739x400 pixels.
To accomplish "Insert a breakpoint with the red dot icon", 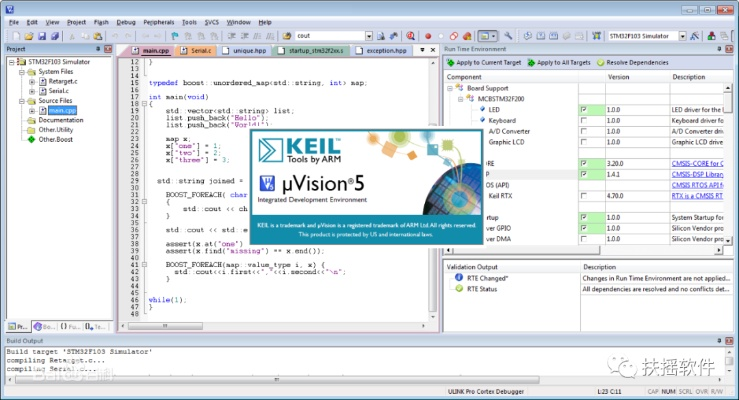I will tap(427, 36).
